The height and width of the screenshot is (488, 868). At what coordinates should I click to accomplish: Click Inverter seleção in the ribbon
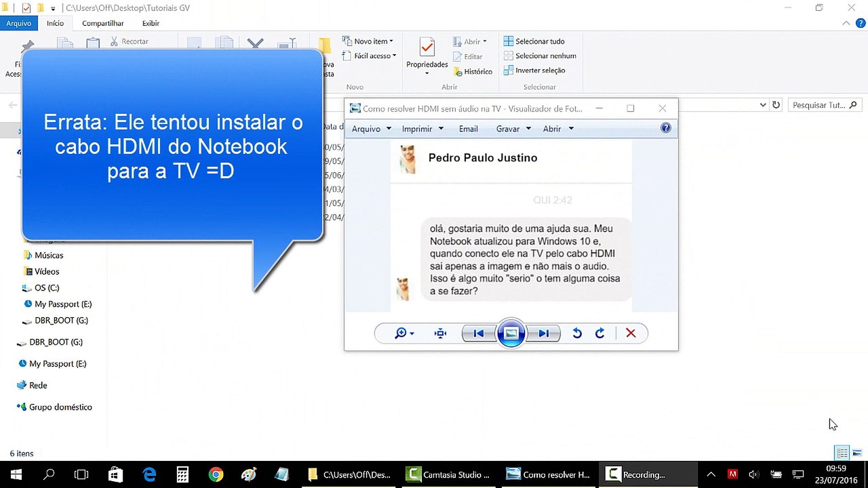pyautogui.click(x=534, y=70)
